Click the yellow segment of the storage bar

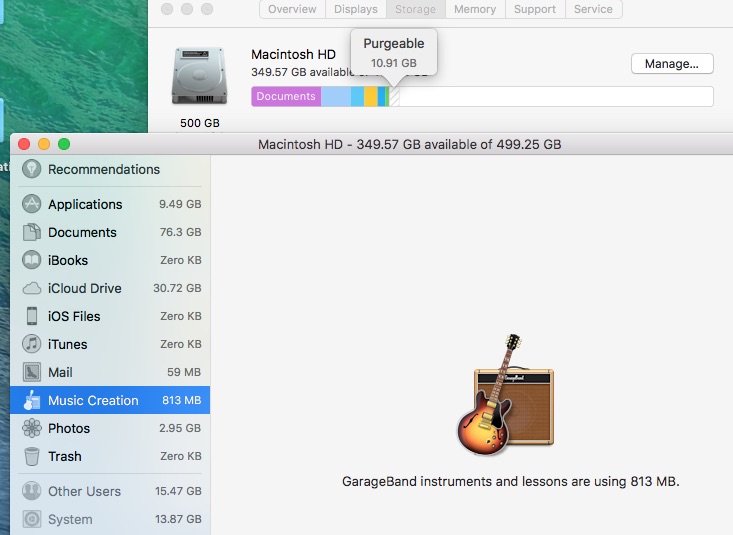pos(371,96)
